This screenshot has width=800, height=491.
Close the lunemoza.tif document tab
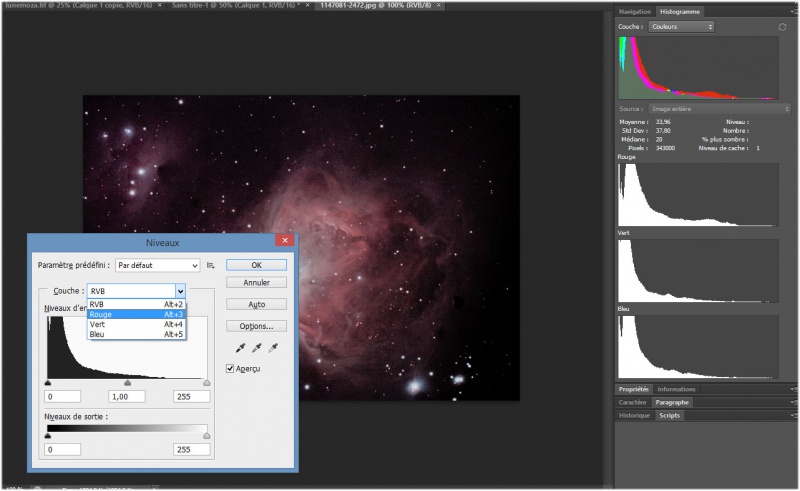coord(159,5)
